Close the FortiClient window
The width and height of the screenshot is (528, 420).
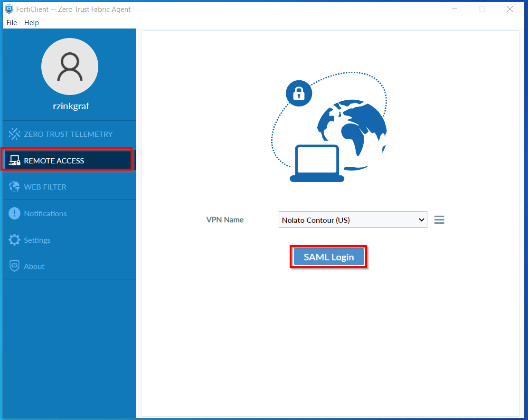pos(510,9)
